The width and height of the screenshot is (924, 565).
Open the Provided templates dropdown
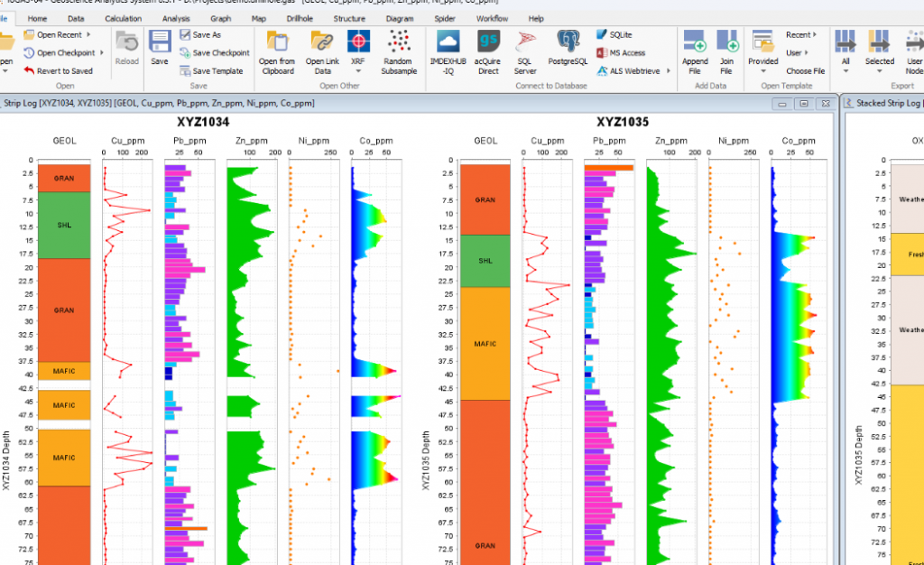point(763,61)
